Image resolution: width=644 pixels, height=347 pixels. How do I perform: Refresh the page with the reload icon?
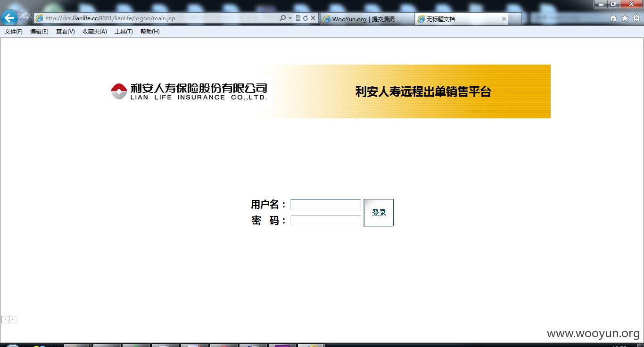pos(305,18)
